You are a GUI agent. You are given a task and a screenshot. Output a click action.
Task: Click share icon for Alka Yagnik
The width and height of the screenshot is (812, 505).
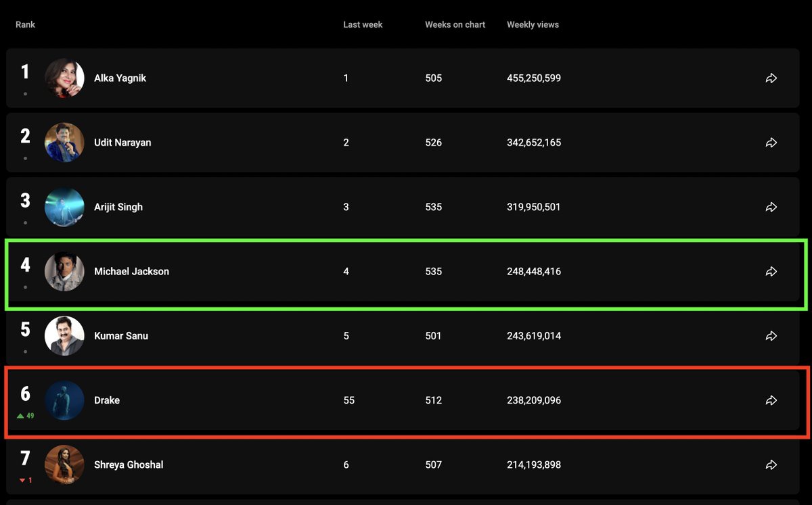[x=771, y=78]
